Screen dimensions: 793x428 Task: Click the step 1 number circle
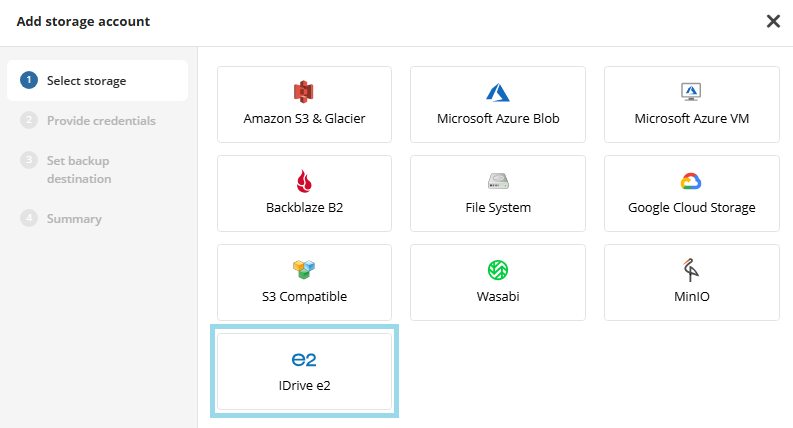tap(29, 81)
